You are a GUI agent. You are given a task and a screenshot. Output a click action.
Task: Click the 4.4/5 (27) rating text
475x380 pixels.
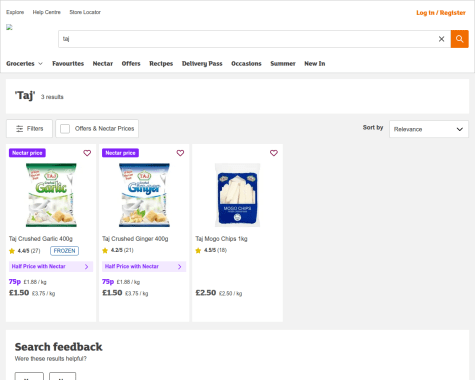[x=29, y=251]
